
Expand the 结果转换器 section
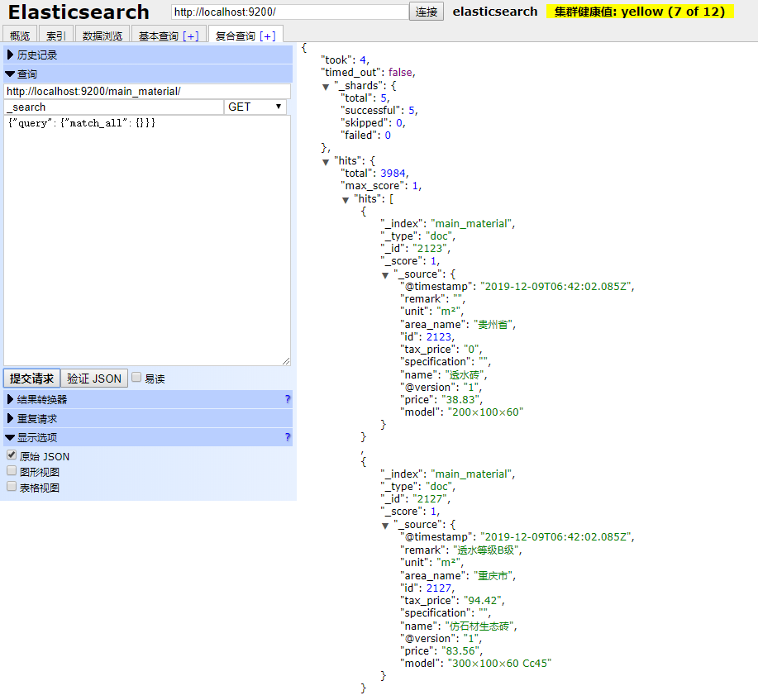pos(148,399)
